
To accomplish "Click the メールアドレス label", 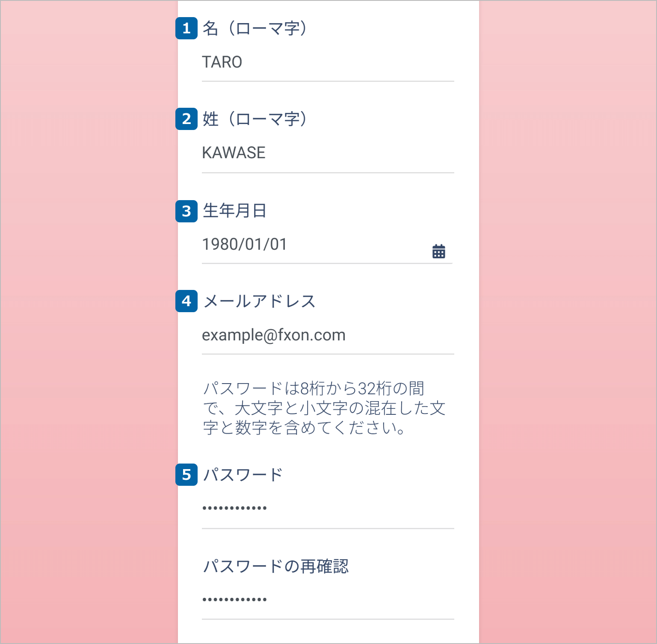I will pos(260,301).
